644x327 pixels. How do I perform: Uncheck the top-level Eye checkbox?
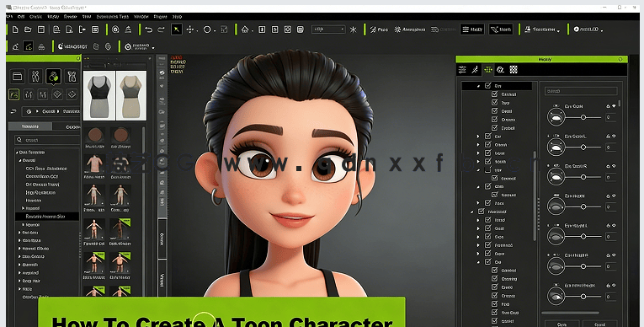(488, 86)
